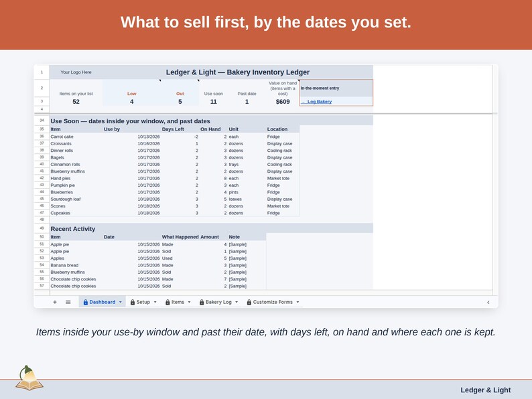Select the Out count cell showing 5
Screen dimensions: 532x399
(x=180, y=102)
